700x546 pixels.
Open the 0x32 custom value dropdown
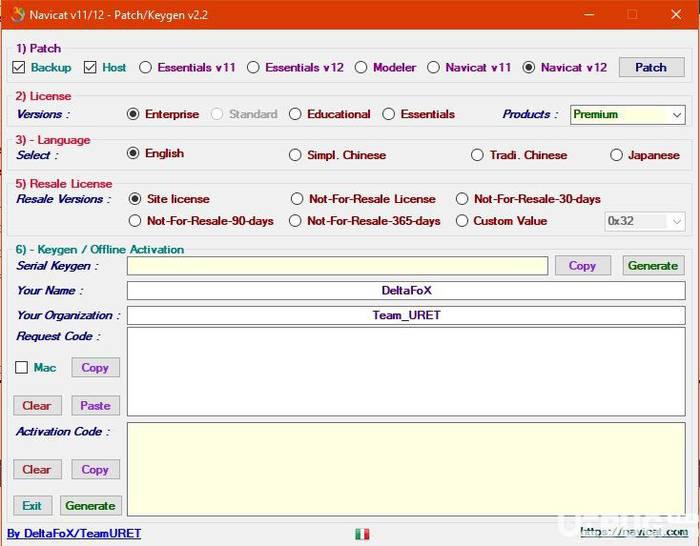(645, 221)
